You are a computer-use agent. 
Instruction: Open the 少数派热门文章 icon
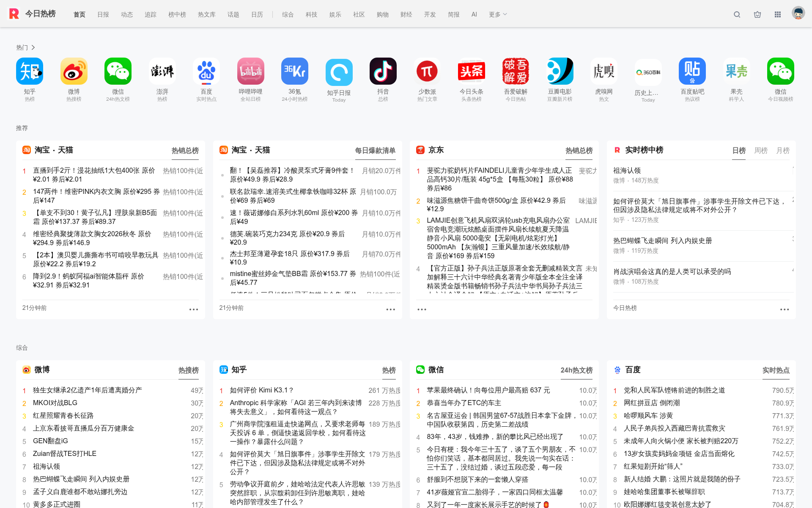427,72
